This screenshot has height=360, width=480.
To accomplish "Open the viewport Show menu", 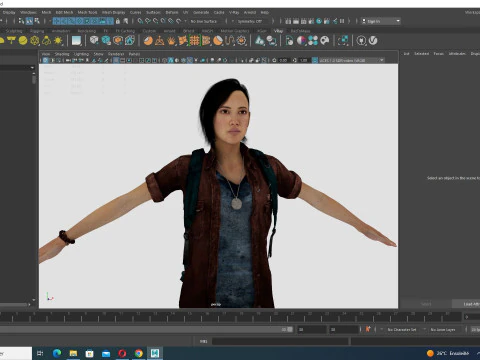I will coord(98,54).
